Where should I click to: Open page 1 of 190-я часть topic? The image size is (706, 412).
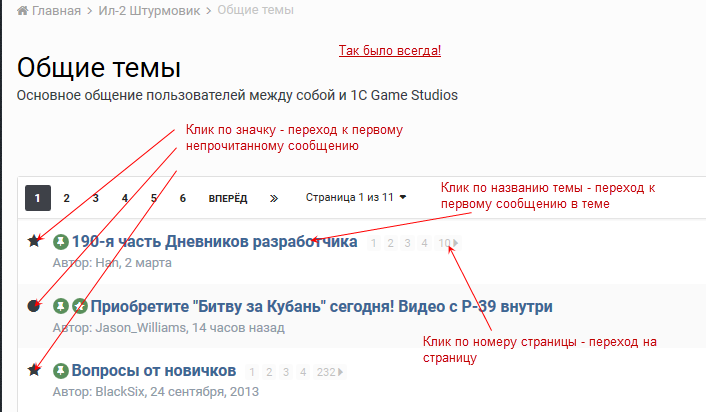pyautogui.click(x=373, y=243)
